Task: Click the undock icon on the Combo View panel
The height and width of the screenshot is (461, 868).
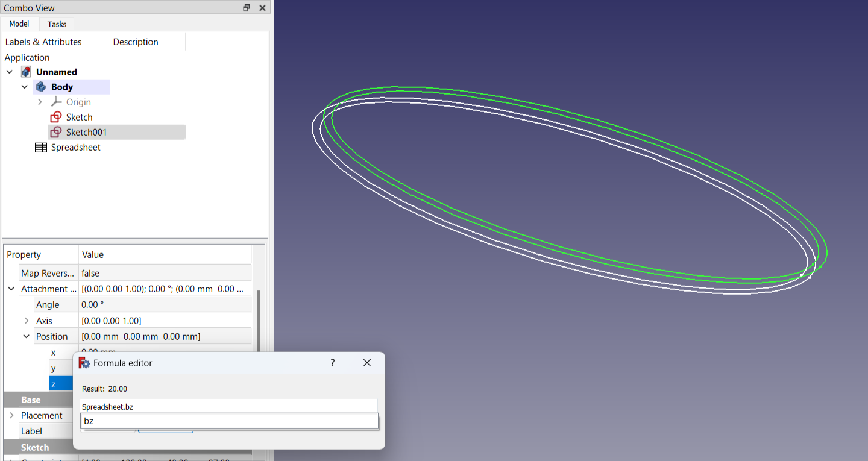Action: pyautogui.click(x=246, y=8)
